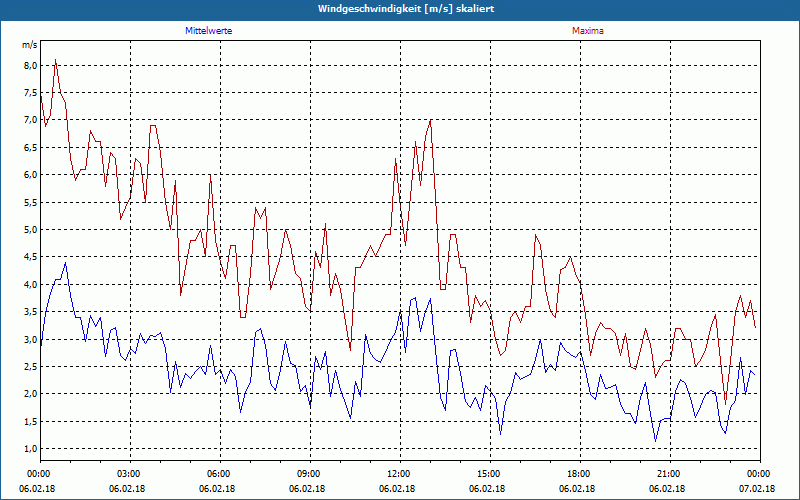The image size is (800, 500).
Task: Click the 2,5 y-axis value
Action: 29,367
